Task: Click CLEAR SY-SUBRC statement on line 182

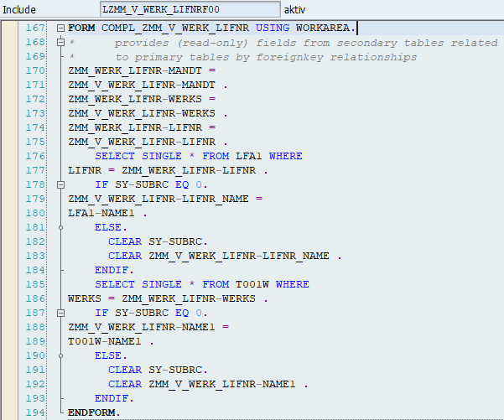Action: [158, 241]
